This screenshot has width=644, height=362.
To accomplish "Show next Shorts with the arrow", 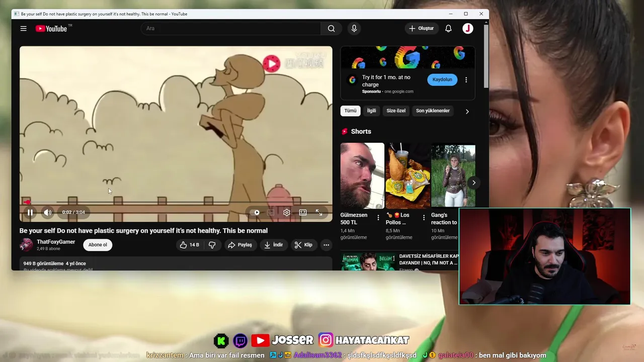I will tap(473, 183).
